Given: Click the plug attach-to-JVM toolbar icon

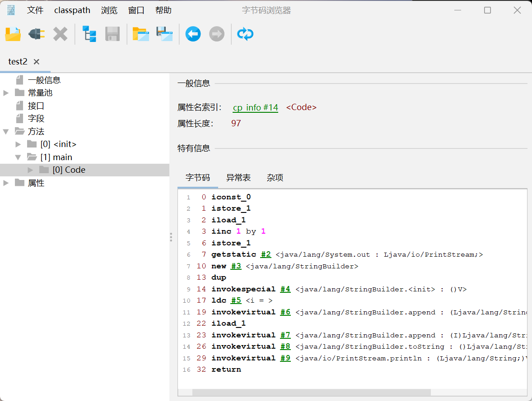Looking at the screenshot, I should [37, 34].
